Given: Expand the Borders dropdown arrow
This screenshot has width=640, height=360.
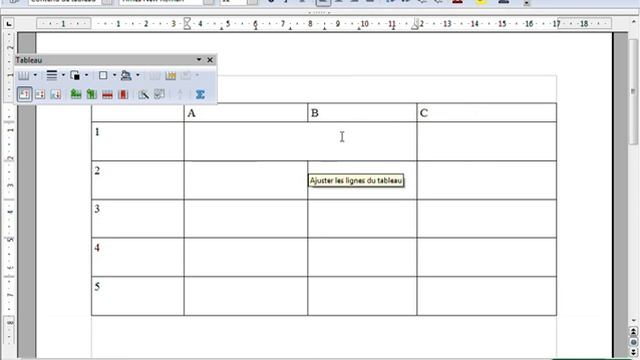Looking at the screenshot, I should pos(114,75).
